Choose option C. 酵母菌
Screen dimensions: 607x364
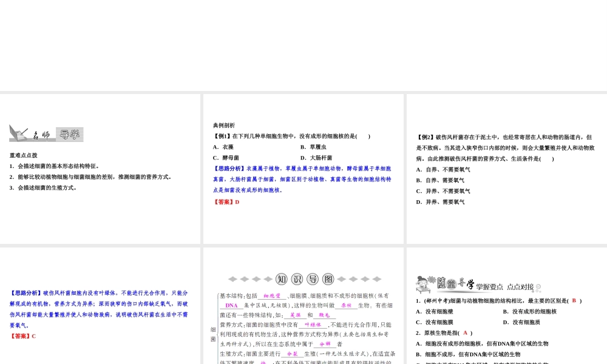click(226, 158)
